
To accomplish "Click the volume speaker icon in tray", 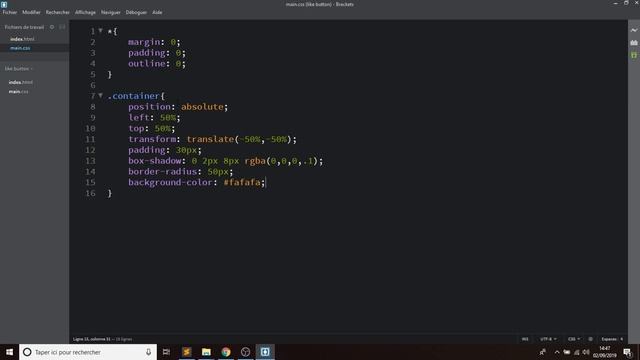I will 586,352.
